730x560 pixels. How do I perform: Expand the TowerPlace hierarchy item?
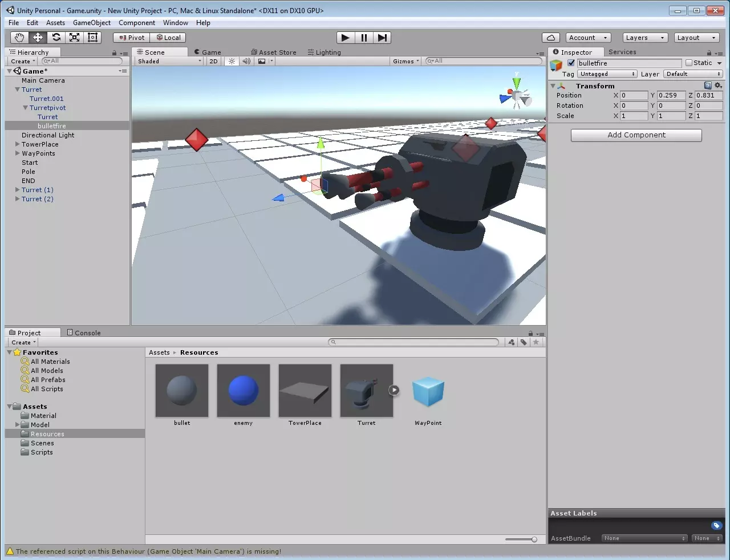click(17, 144)
